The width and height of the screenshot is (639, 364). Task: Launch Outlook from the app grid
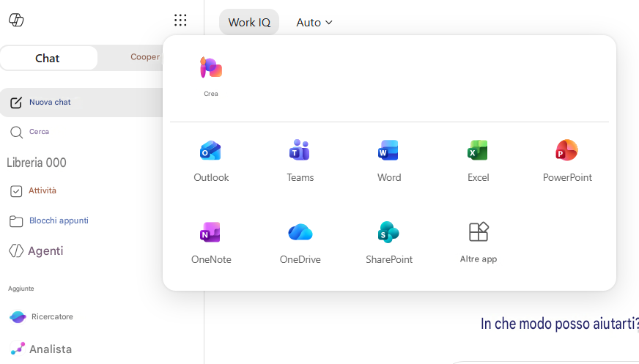click(x=211, y=150)
